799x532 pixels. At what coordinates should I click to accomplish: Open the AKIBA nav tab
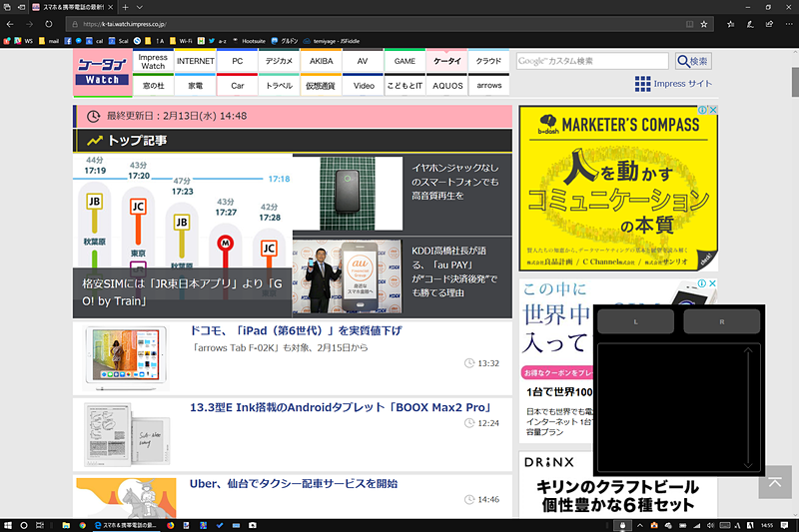tap(321, 61)
